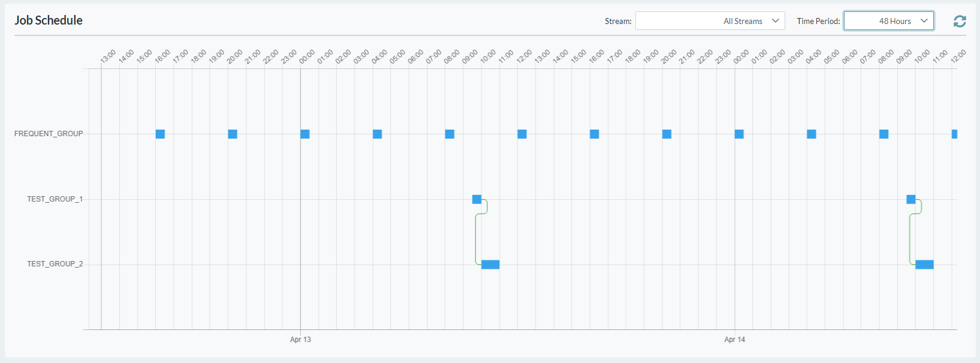
Task: Open the Time Period dropdown showing 48 Hours
Action: 888,20
